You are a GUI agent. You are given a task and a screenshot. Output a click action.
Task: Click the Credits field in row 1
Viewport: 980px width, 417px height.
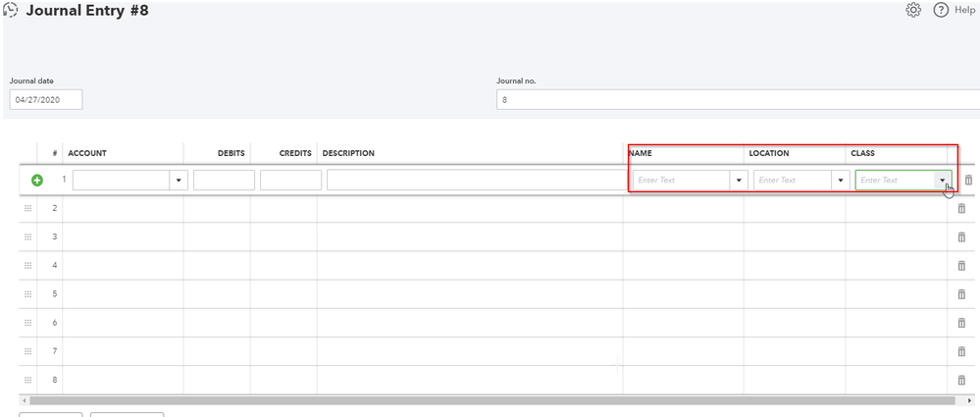(x=290, y=181)
